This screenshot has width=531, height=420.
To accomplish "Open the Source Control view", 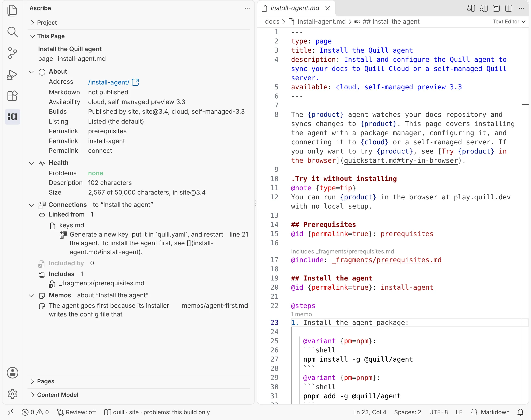I will point(12,53).
